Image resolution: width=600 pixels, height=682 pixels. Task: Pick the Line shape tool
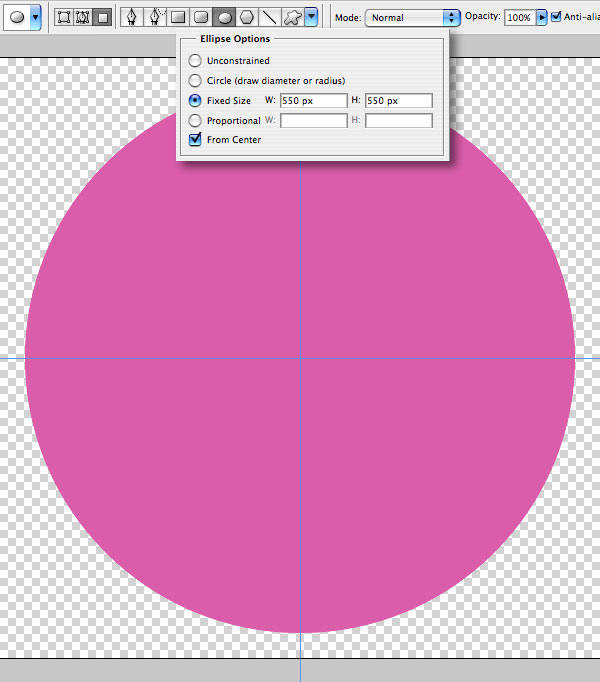tap(270, 17)
